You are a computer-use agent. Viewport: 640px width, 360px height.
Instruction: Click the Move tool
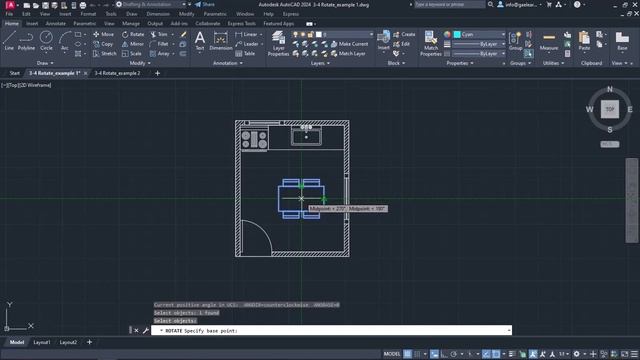tap(103, 34)
